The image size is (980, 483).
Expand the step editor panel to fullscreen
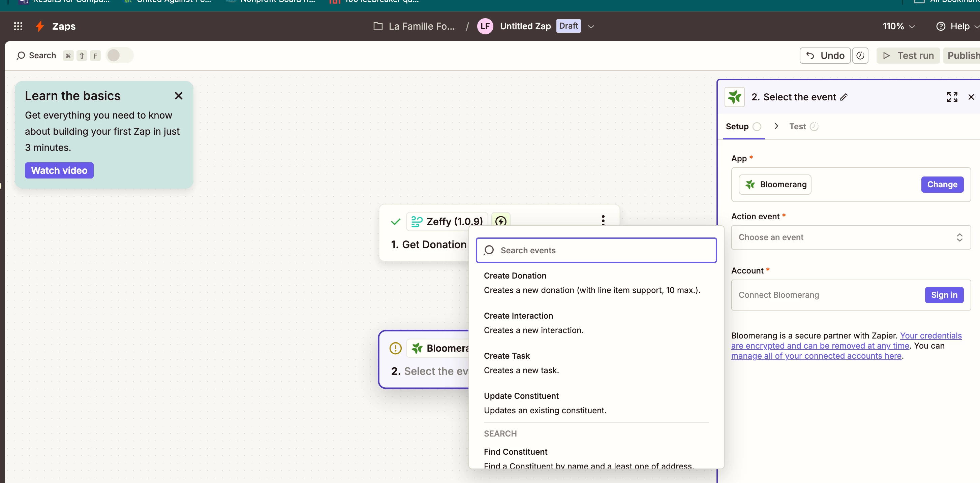[952, 97]
